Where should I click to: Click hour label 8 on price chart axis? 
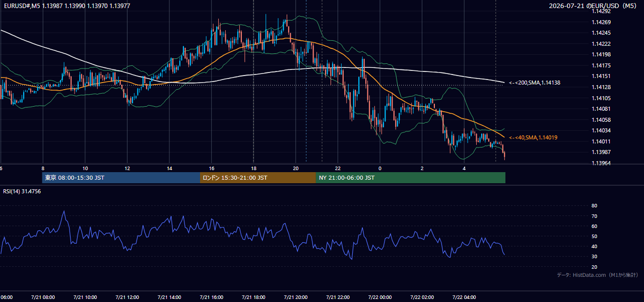point(43,169)
